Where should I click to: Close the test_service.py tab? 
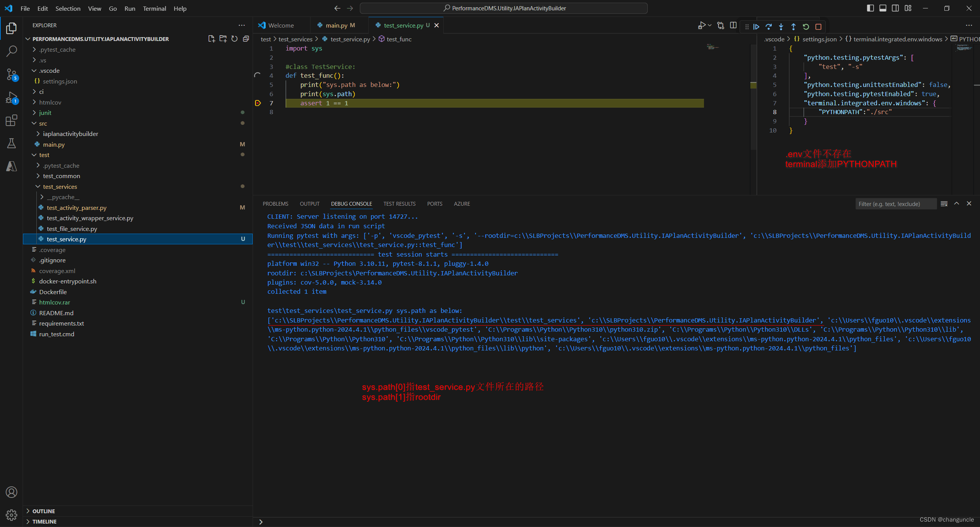(x=437, y=25)
